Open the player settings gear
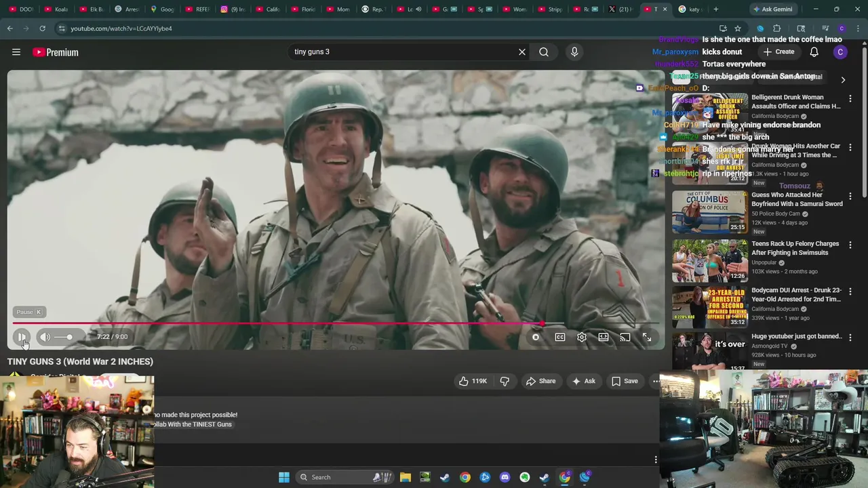This screenshot has height=488, width=868. click(x=582, y=337)
